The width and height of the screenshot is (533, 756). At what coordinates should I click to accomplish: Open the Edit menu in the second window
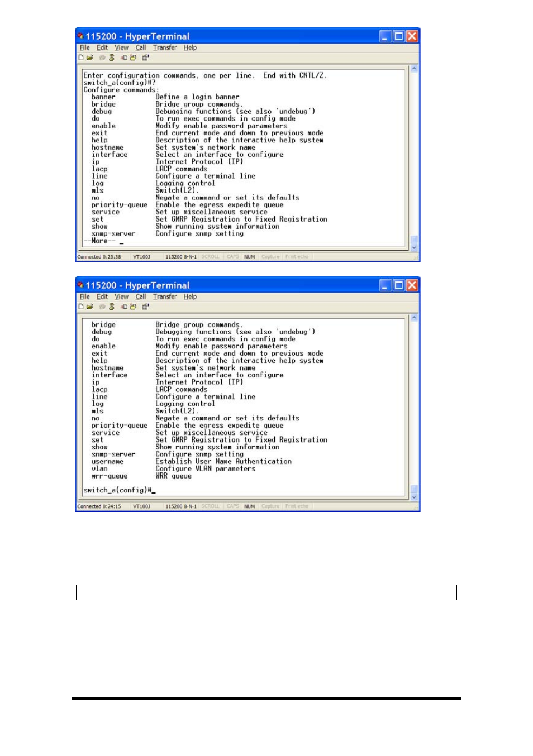[x=102, y=296]
